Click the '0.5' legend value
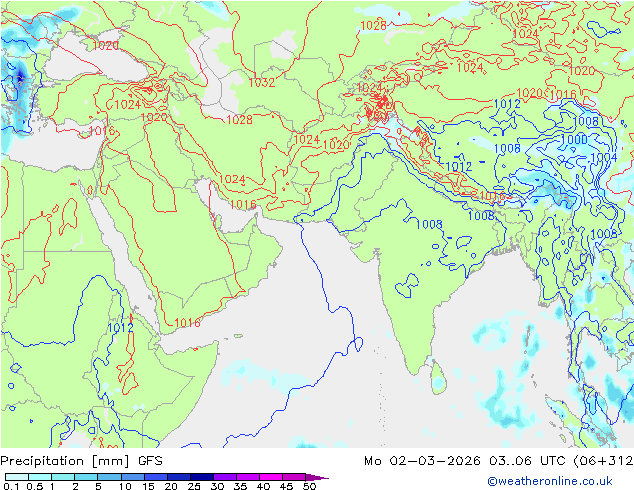The width and height of the screenshot is (634, 490). (34, 486)
